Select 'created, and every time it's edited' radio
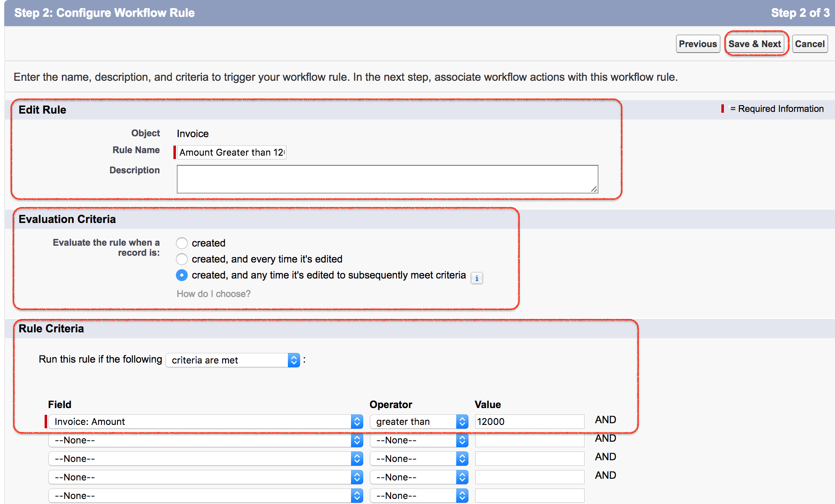Viewport: 835px width, 504px height. click(182, 259)
